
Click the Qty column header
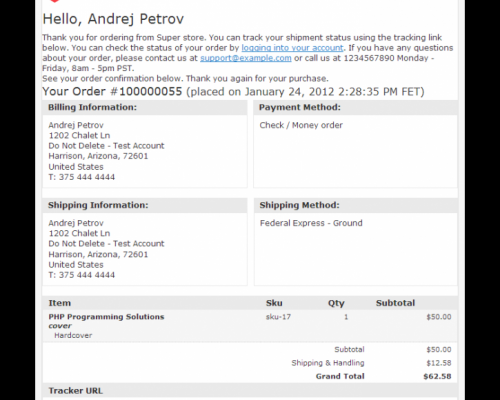[x=336, y=303]
